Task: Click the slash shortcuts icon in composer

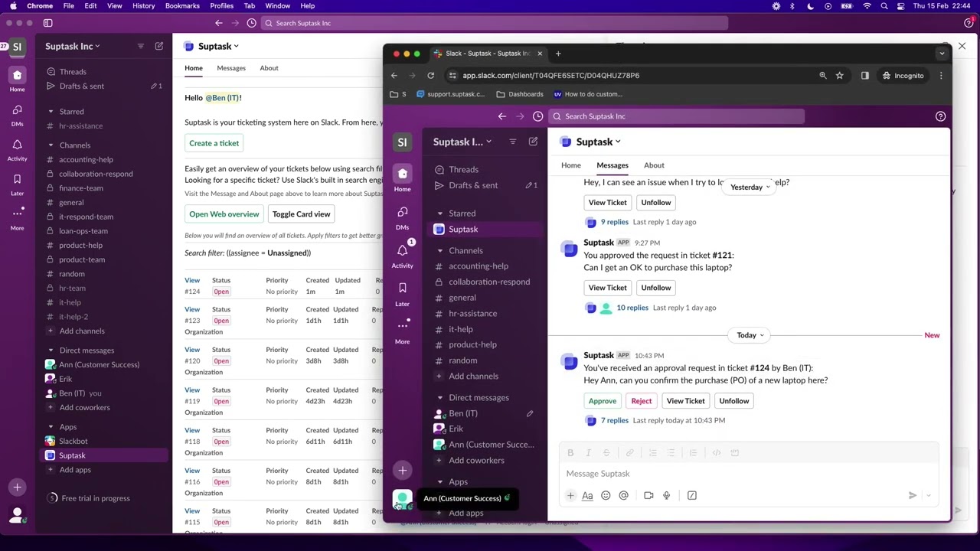Action: 692,496
